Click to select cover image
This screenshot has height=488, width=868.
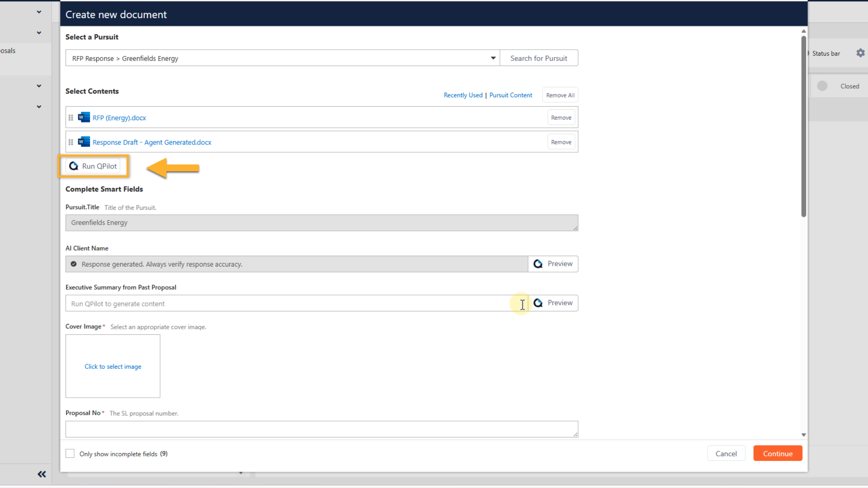(x=113, y=366)
